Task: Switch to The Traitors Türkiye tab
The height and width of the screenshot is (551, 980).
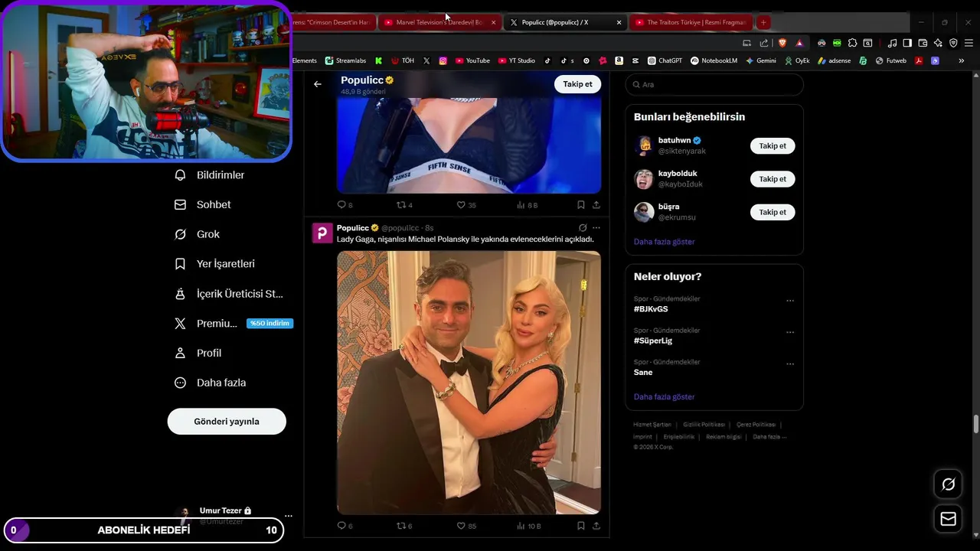Action: pos(692,22)
